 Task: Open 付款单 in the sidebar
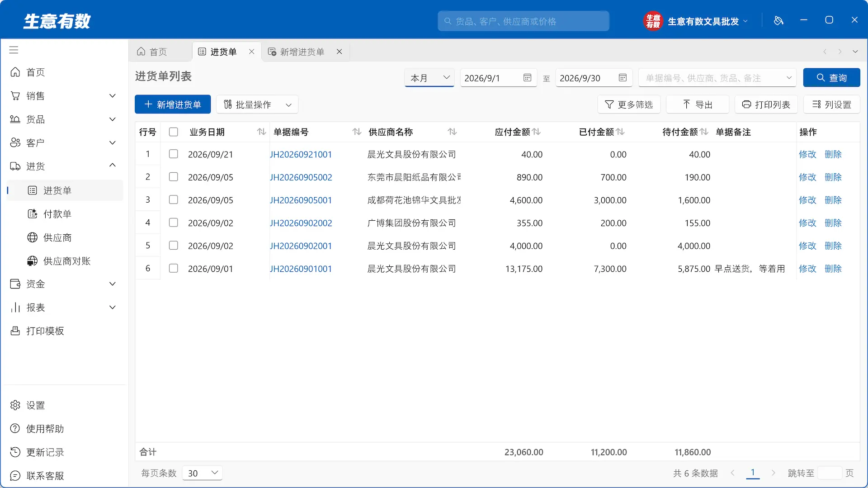(x=64, y=214)
